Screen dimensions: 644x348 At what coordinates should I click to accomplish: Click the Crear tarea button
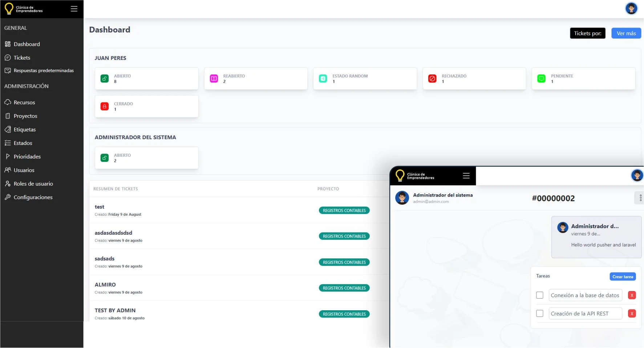coord(623,276)
